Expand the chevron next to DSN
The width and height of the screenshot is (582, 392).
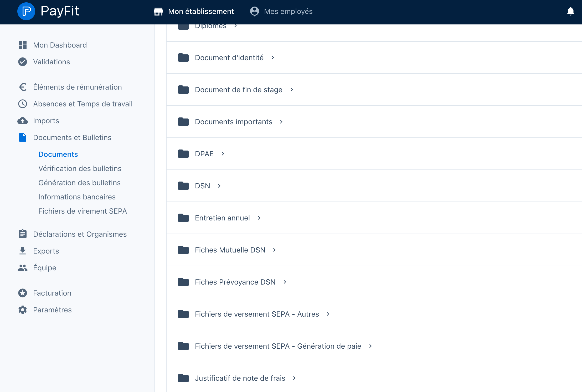click(x=219, y=186)
